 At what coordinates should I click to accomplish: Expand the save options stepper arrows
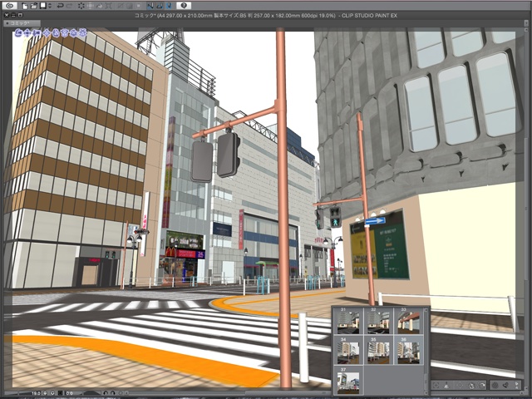[50, 6]
